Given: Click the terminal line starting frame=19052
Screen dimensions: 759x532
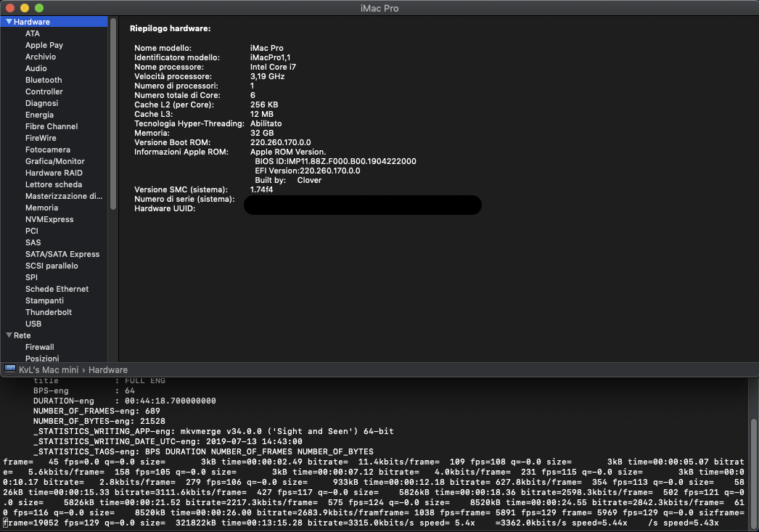Looking at the screenshot, I should pos(361,523).
